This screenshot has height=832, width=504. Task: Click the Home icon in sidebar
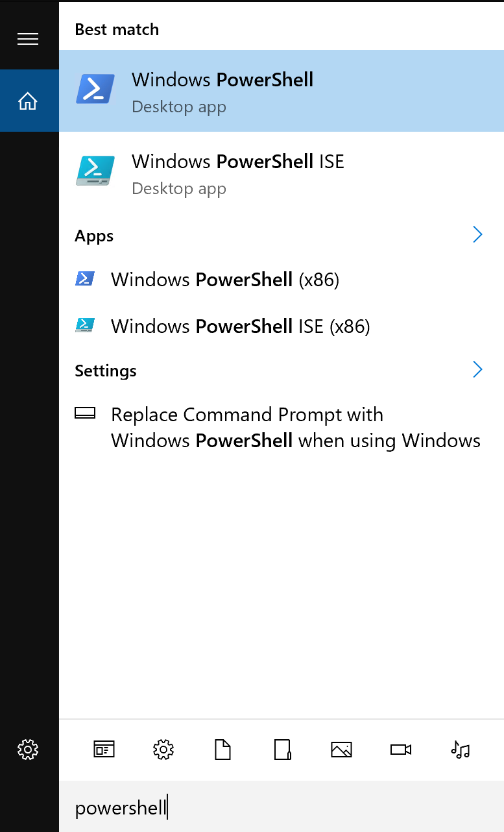pyautogui.click(x=28, y=101)
